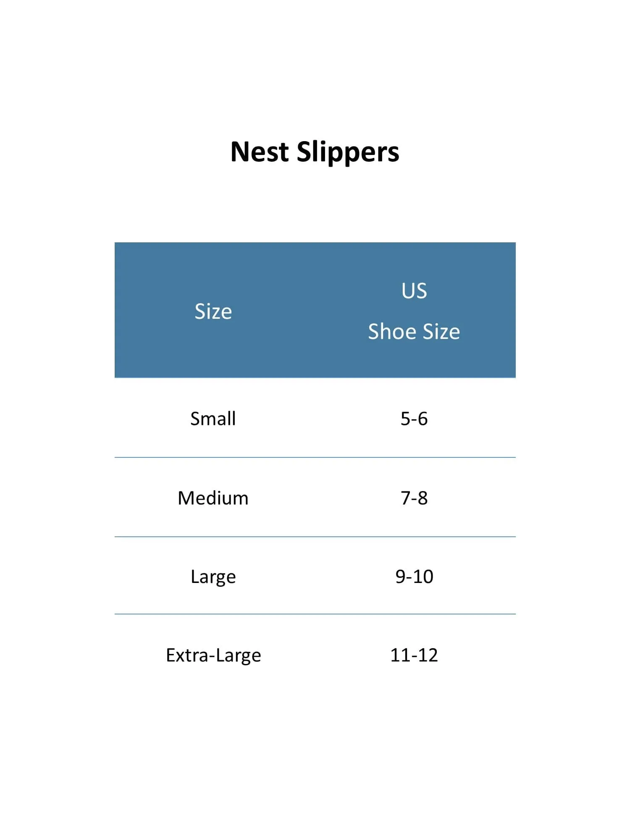Click the "Shoe Size" header line
The height and width of the screenshot is (840, 630).
(x=414, y=331)
